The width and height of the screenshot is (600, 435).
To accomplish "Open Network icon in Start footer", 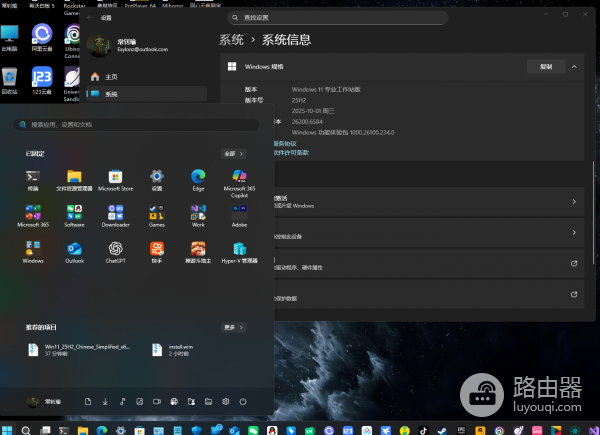I will [174, 401].
